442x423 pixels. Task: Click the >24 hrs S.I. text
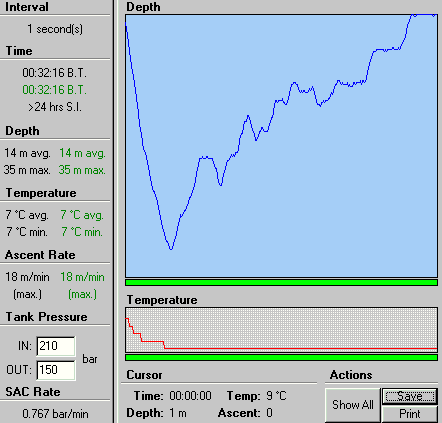point(55,107)
